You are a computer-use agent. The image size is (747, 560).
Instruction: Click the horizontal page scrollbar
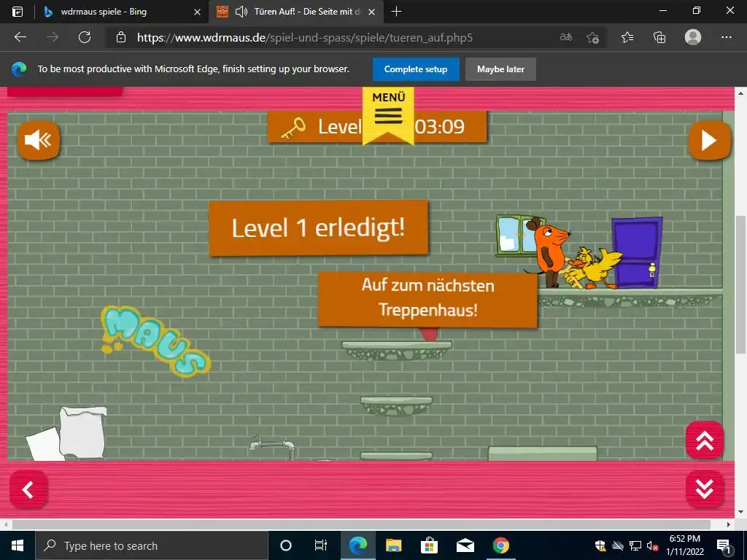click(x=361, y=525)
